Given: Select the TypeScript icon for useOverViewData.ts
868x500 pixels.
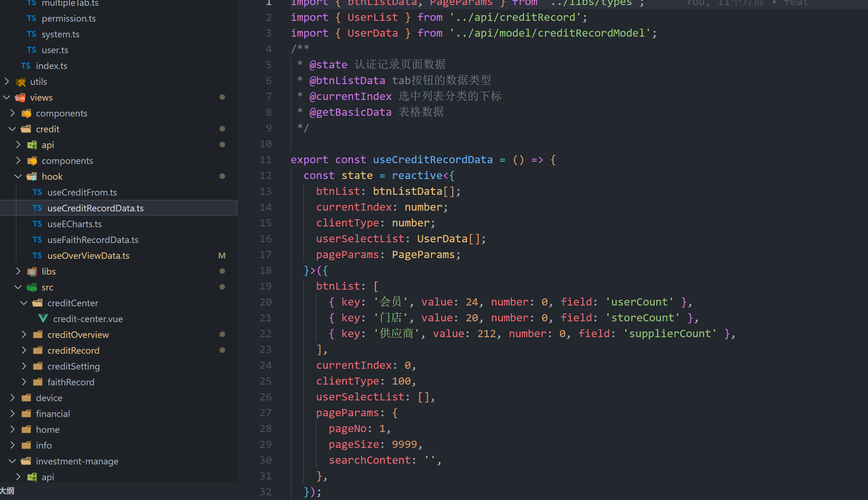Looking at the screenshot, I should click(37, 256).
